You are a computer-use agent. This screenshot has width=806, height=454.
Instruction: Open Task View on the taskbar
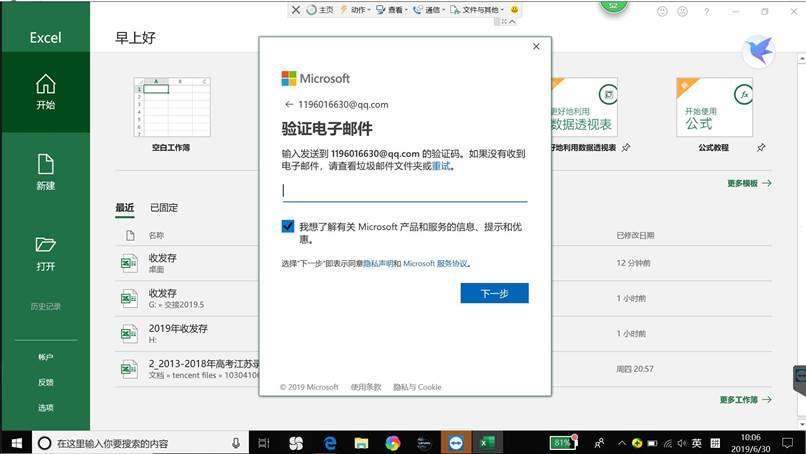point(264,443)
